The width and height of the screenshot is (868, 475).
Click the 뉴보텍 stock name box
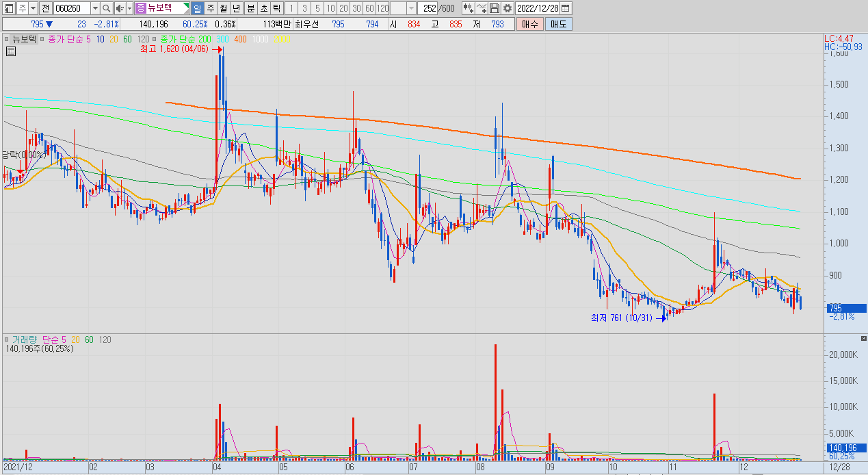[x=162, y=8]
